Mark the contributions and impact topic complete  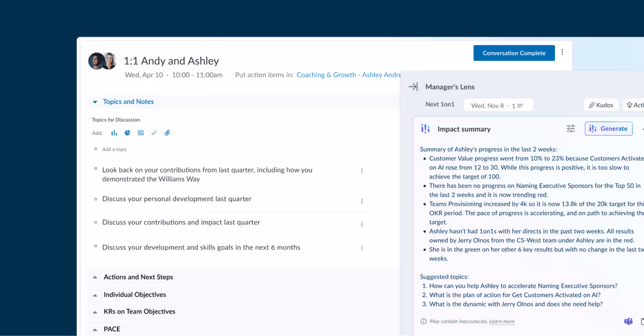coord(95,222)
